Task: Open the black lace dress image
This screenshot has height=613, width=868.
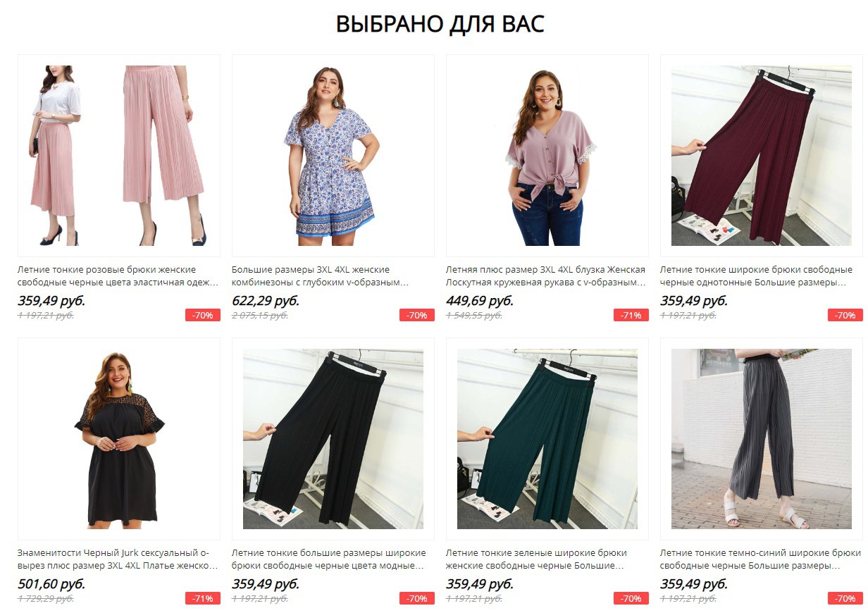Action: [119, 439]
